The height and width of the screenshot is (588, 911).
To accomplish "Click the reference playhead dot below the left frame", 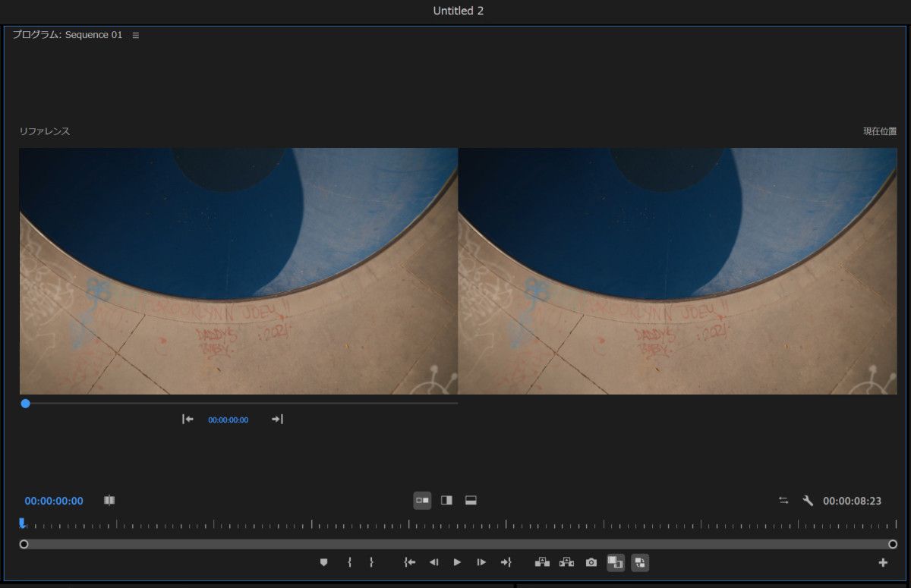I will (26, 403).
